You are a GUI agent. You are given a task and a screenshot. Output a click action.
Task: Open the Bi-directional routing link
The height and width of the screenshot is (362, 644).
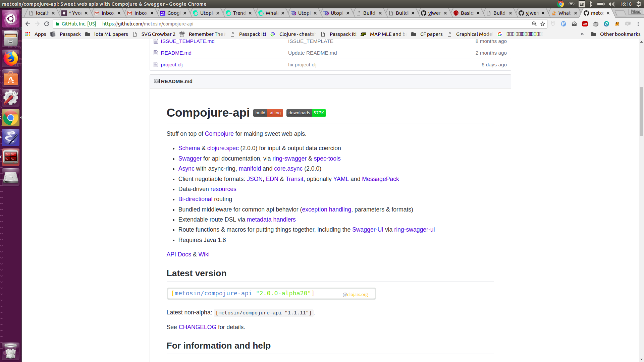[x=195, y=199]
